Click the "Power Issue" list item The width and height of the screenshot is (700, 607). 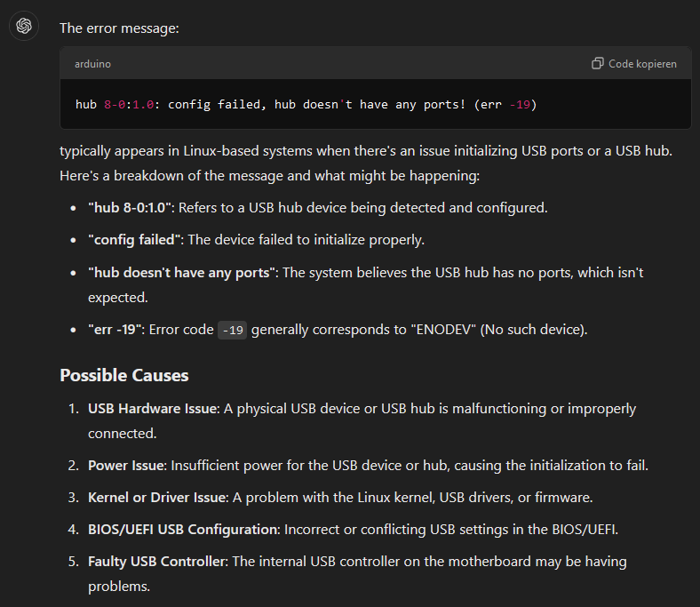coord(126,465)
